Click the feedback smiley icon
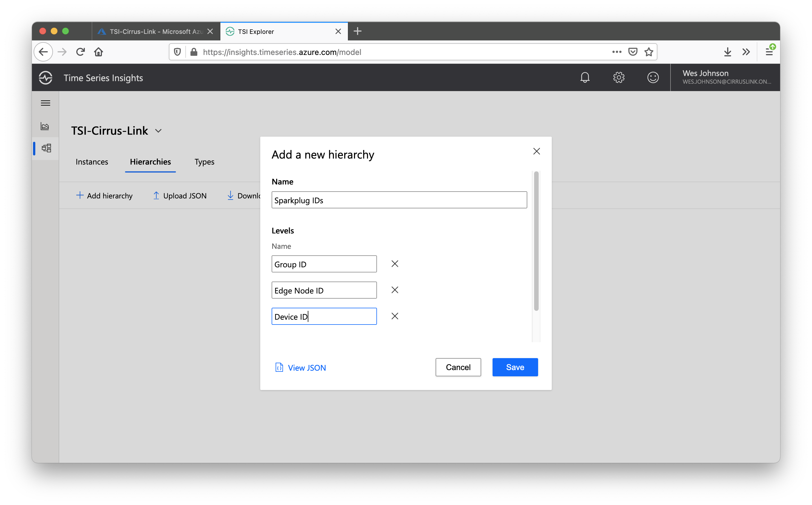The width and height of the screenshot is (812, 505). (x=653, y=77)
